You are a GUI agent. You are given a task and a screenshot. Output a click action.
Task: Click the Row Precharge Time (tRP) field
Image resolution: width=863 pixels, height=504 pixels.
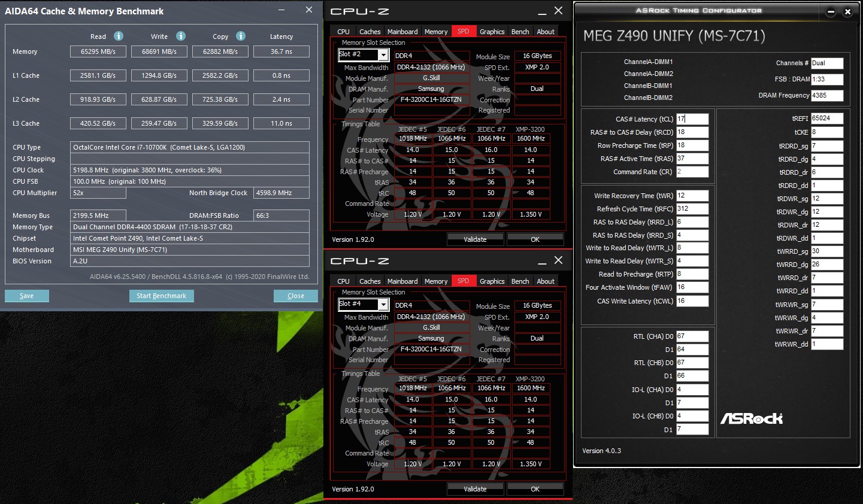(x=692, y=145)
